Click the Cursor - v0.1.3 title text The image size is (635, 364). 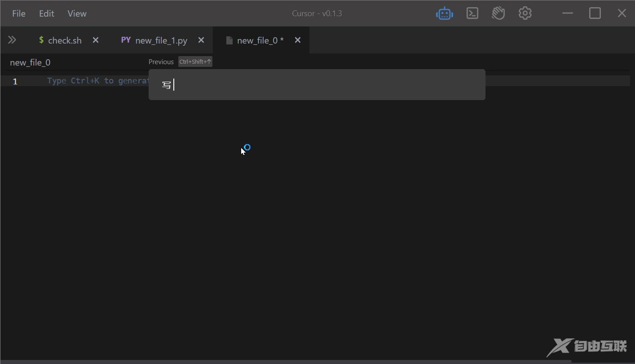point(317,13)
